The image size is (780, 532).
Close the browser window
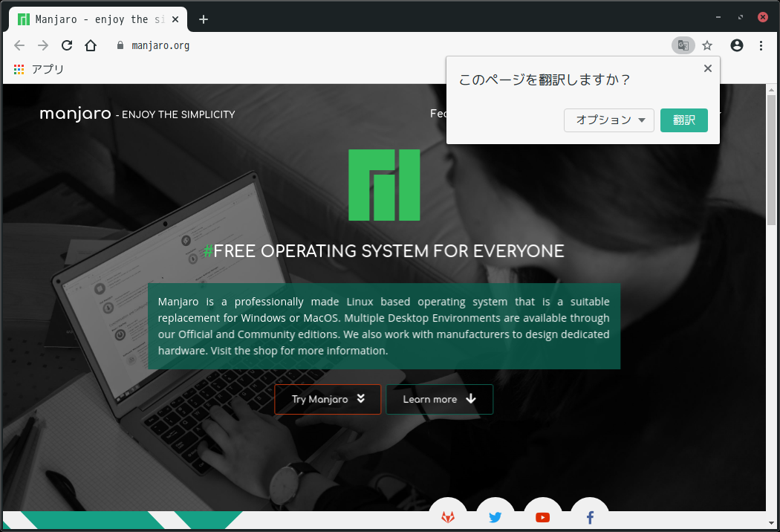click(x=763, y=17)
